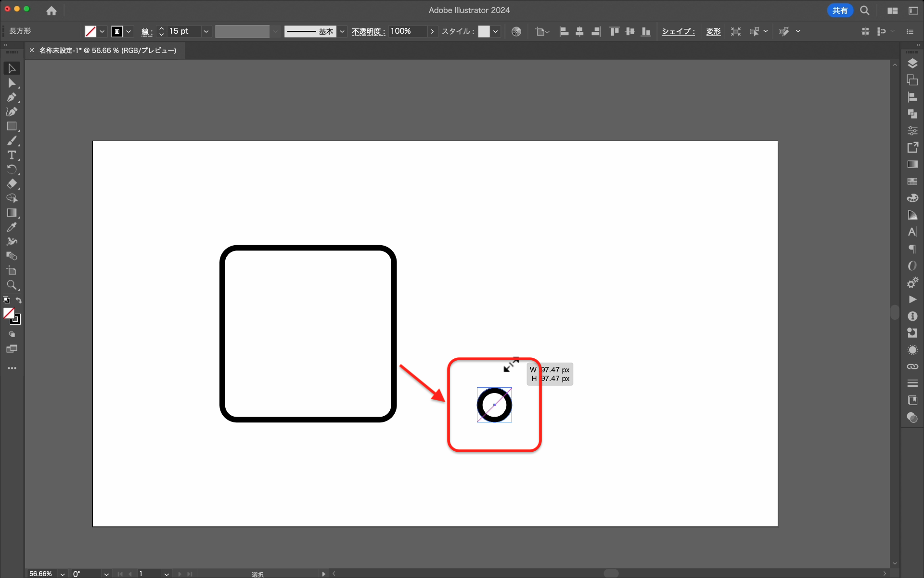Select the Pen tool
Image resolution: width=924 pixels, height=578 pixels.
point(12,97)
